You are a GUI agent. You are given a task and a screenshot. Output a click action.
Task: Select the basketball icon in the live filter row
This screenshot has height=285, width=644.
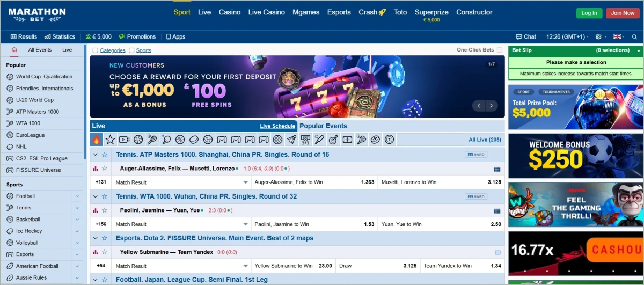click(x=180, y=140)
